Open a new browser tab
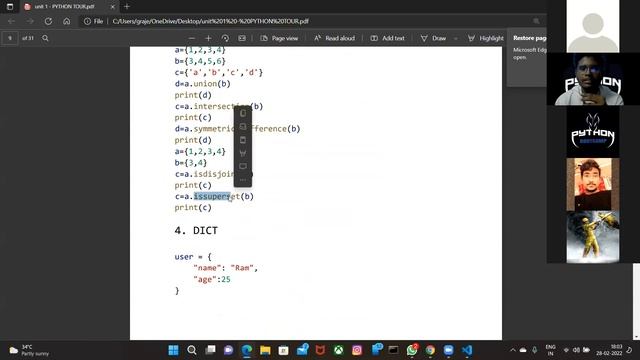 (x=127, y=7)
